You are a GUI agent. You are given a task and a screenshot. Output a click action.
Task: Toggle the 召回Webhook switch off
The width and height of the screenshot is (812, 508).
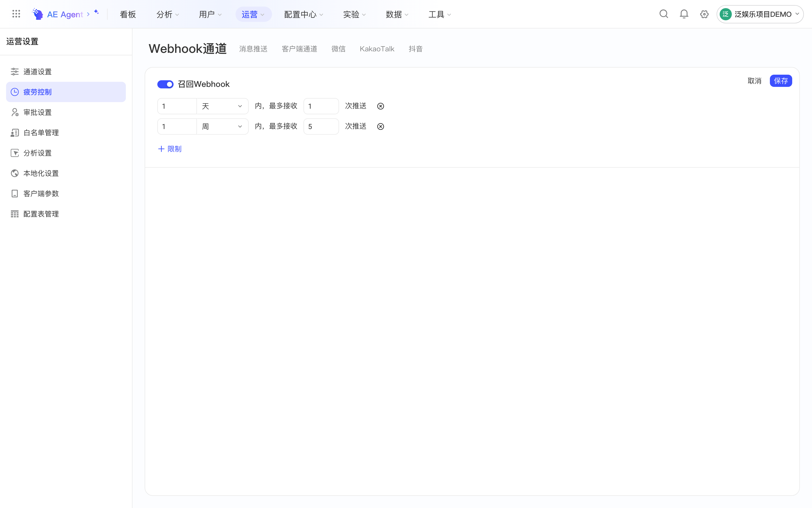click(x=165, y=84)
